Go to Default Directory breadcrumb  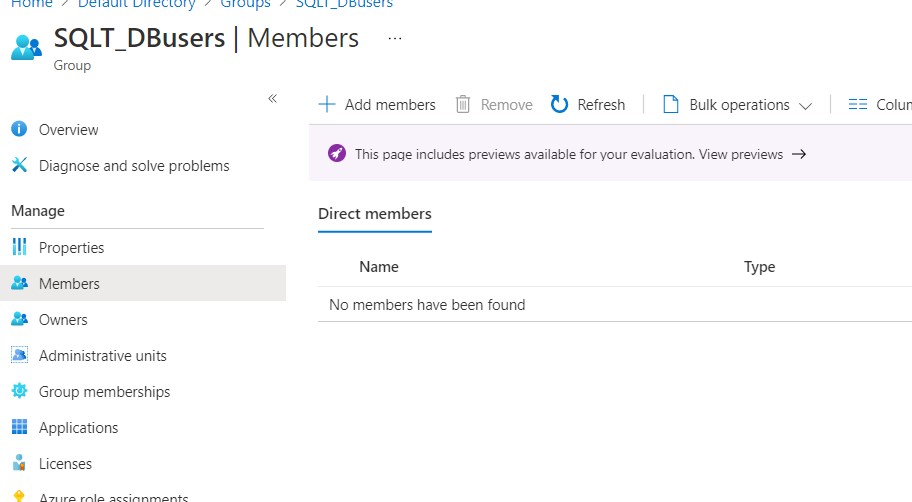point(137,4)
